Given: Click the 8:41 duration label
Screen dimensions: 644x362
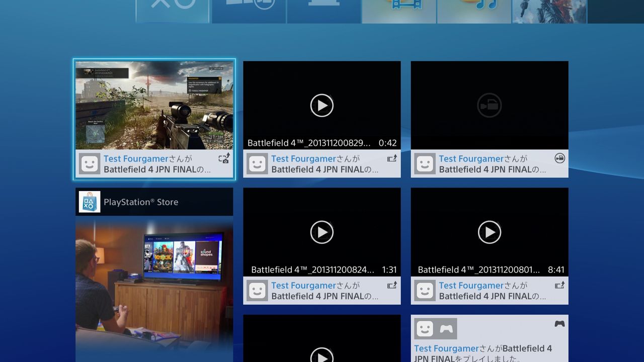Looking at the screenshot, I should point(556,269).
